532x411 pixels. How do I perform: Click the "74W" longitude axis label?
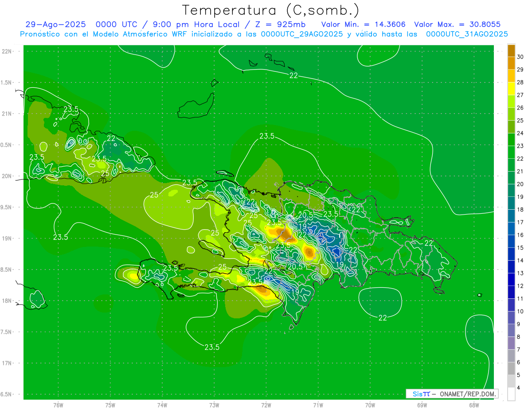(162, 405)
